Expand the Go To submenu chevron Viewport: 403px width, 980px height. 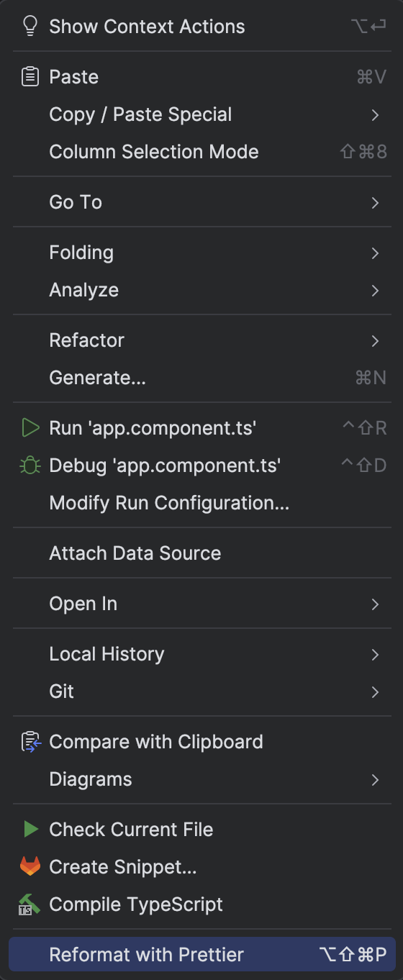coord(375,202)
